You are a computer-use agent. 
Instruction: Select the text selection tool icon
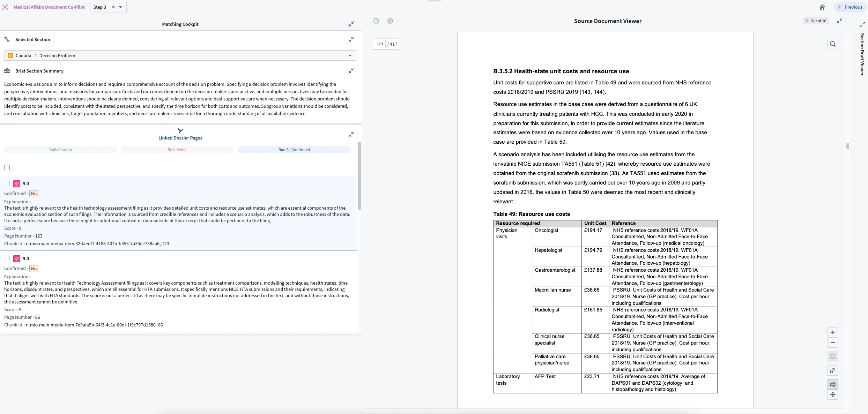pyautogui.click(x=833, y=384)
